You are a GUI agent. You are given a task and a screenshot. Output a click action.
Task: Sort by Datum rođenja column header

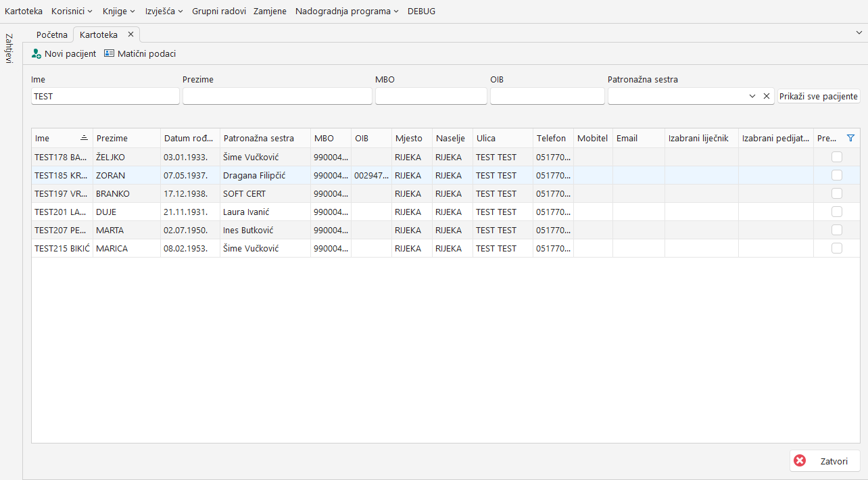point(190,138)
